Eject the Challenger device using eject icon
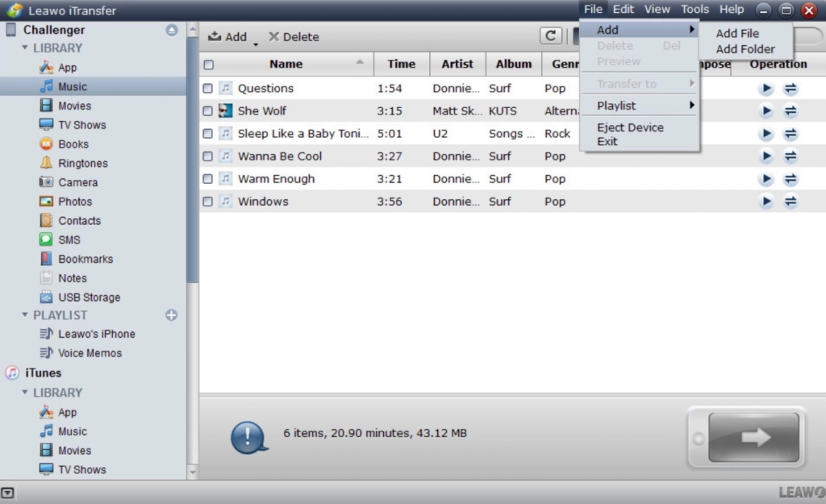The height and width of the screenshot is (504, 826). pyautogui.click(x=171, y=30)
